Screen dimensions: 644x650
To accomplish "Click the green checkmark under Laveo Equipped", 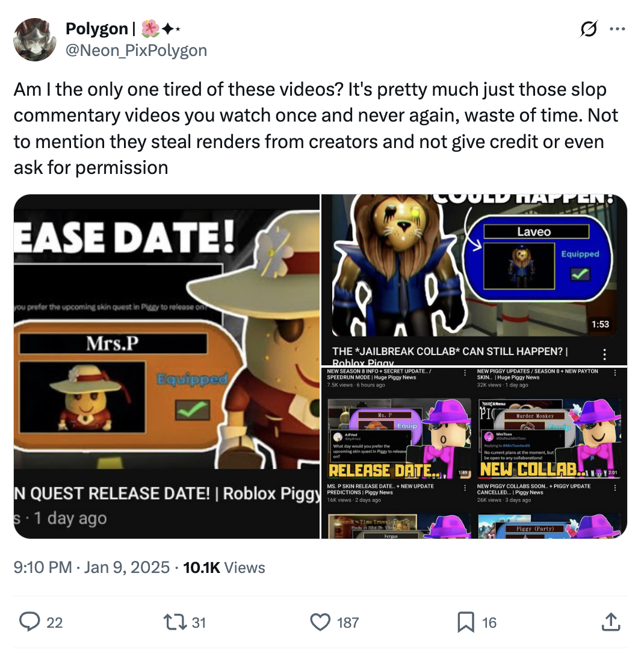I will tap(580, 274).
